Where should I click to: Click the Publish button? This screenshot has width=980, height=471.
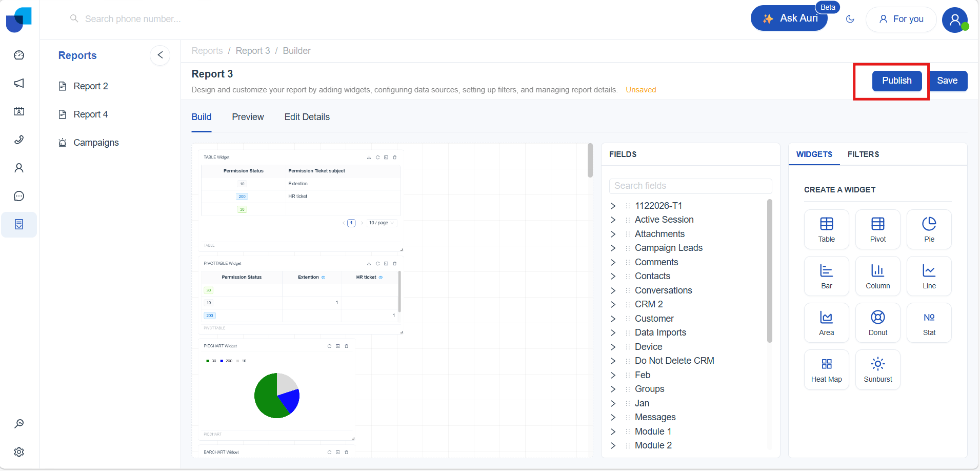point(896,81)
